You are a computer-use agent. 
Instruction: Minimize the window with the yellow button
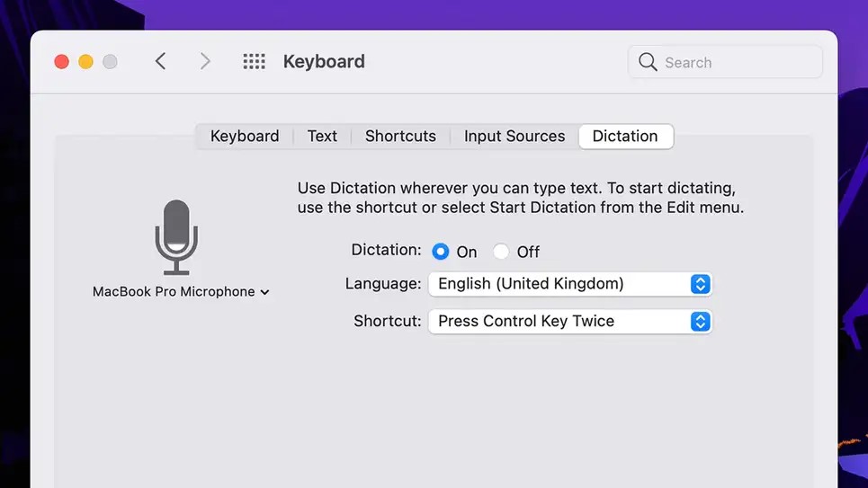pos(85,61)
